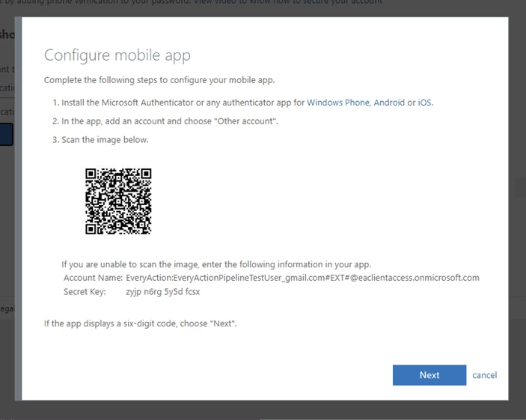Select the secret key zyjp n6rg 5y5d fcsx
This screenshot has width=526, height=420.
click(x=162, y=292)
